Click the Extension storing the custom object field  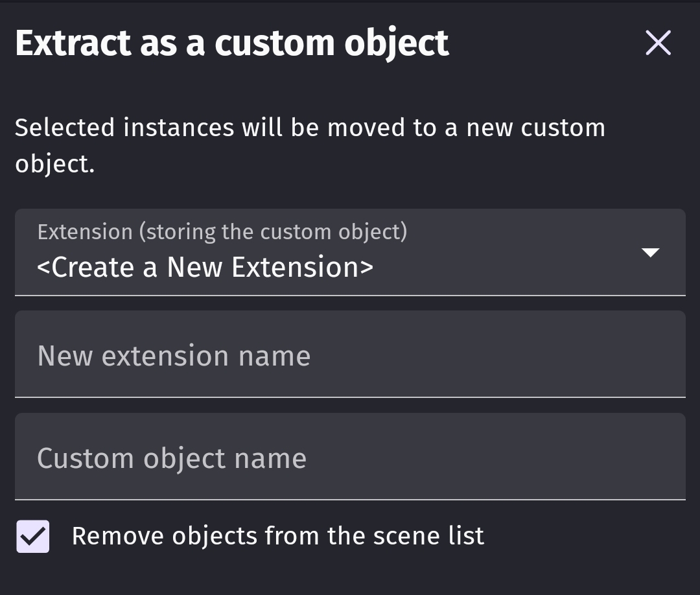350,253
